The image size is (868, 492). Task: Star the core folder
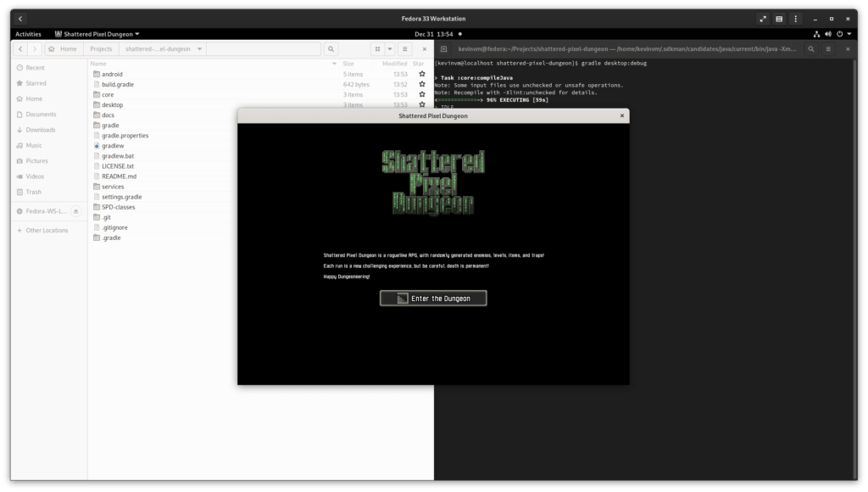[x=422, y=94]
